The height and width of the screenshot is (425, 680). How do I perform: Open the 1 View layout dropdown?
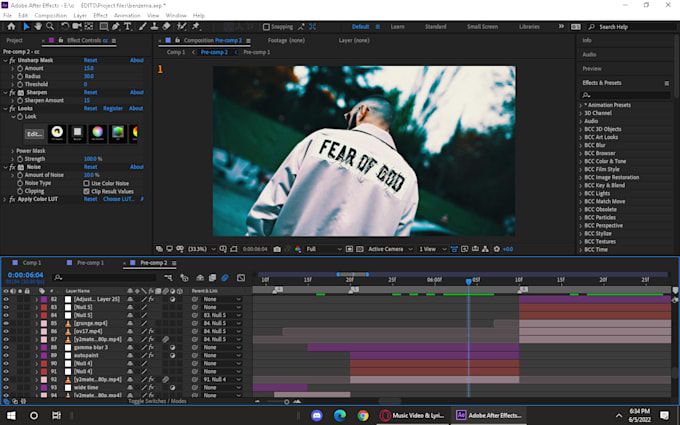point(432,249)
